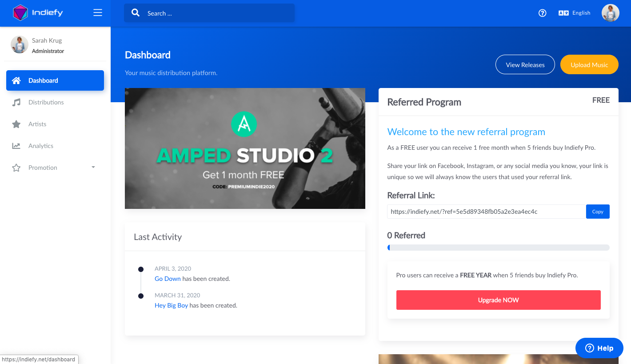Click the referral link text field
The image size is (631, 364).
click(x=487, y=212)
